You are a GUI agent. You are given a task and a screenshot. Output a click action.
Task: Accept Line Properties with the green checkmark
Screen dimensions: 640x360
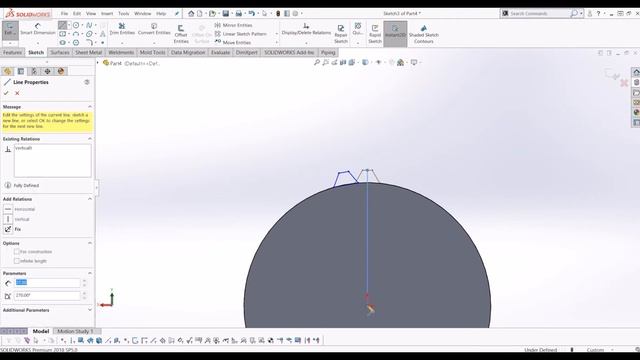(x=6, y=93)
